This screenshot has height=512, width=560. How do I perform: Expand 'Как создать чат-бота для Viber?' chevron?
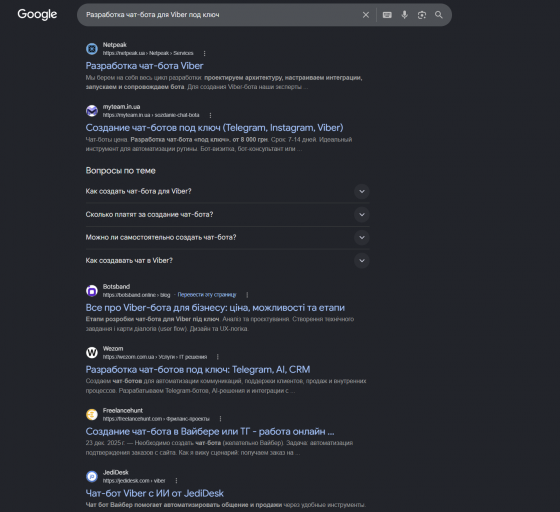point(362,191)
